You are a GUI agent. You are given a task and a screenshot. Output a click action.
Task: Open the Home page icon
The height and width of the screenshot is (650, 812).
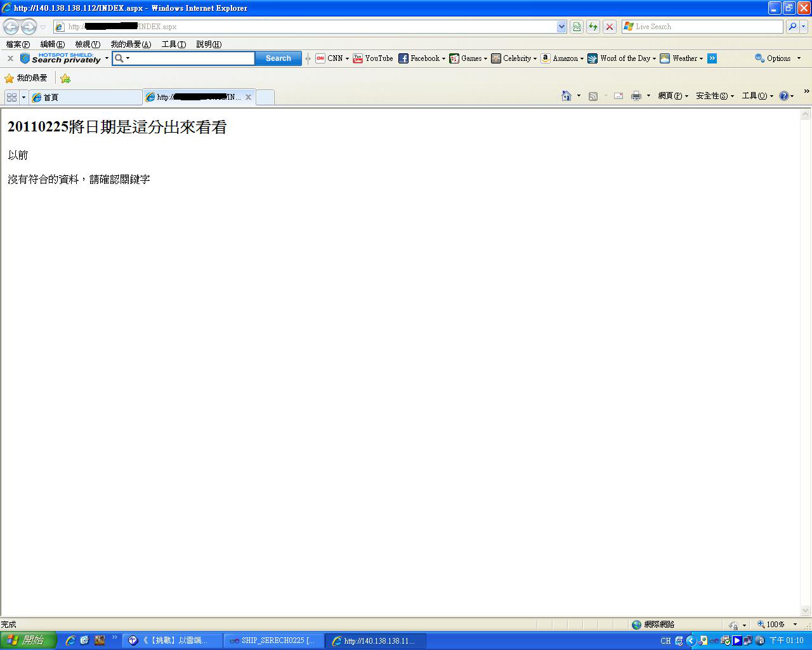pyautogui.click(x=566, y=96)
